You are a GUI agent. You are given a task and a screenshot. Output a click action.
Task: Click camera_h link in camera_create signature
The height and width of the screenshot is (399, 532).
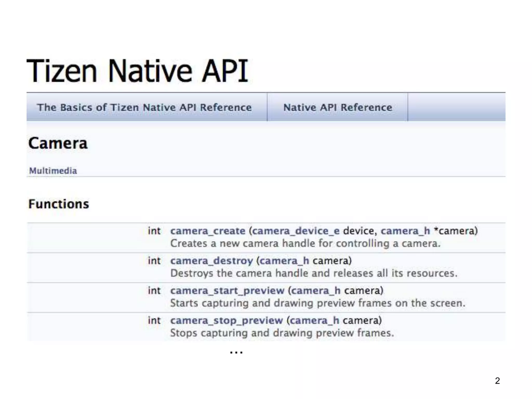point(405,231)
